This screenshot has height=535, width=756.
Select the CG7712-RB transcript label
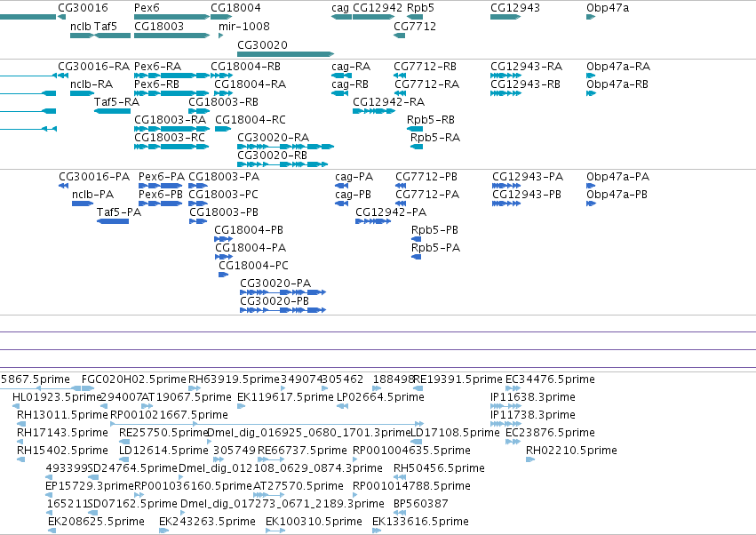425,66
